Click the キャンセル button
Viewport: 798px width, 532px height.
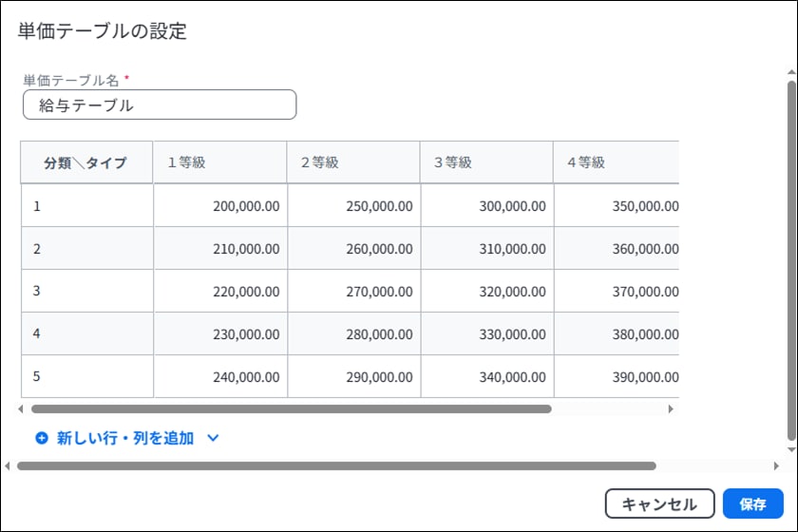659,504
